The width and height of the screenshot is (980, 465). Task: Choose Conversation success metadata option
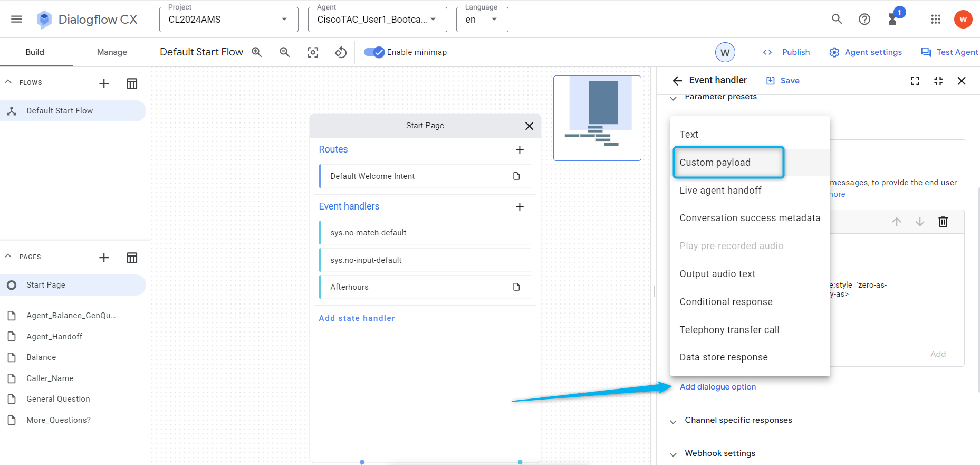click(750, 218)
